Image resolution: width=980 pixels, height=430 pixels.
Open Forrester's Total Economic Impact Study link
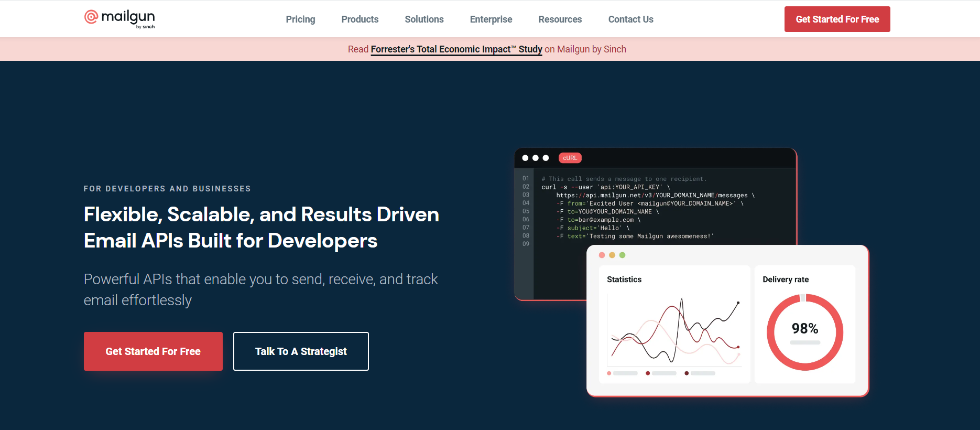tap(456, 49)
